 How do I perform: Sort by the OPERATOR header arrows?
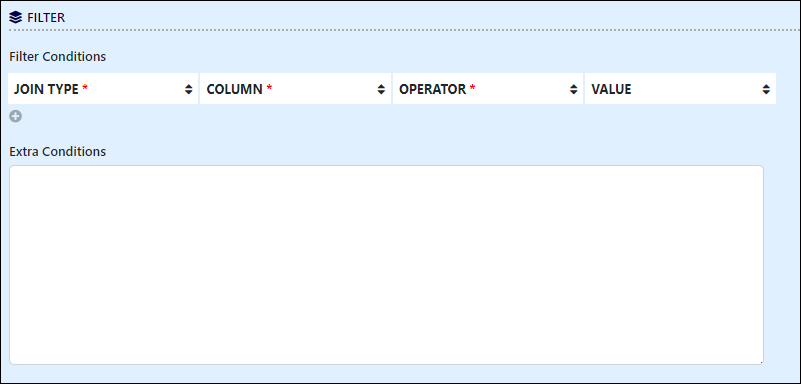click(x=574, y=89)
